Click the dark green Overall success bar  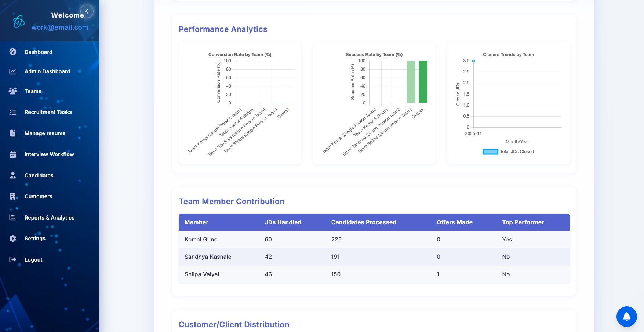coord(423,82)
